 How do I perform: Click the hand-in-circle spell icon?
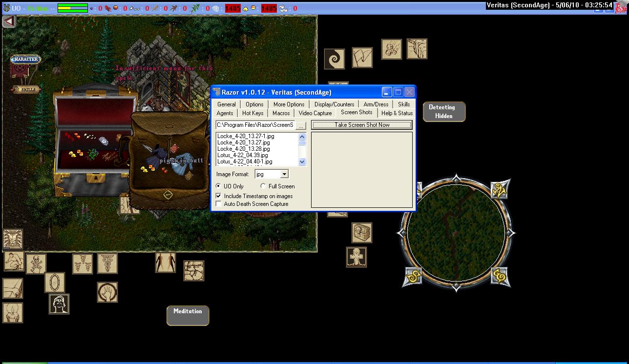point(107,292)
